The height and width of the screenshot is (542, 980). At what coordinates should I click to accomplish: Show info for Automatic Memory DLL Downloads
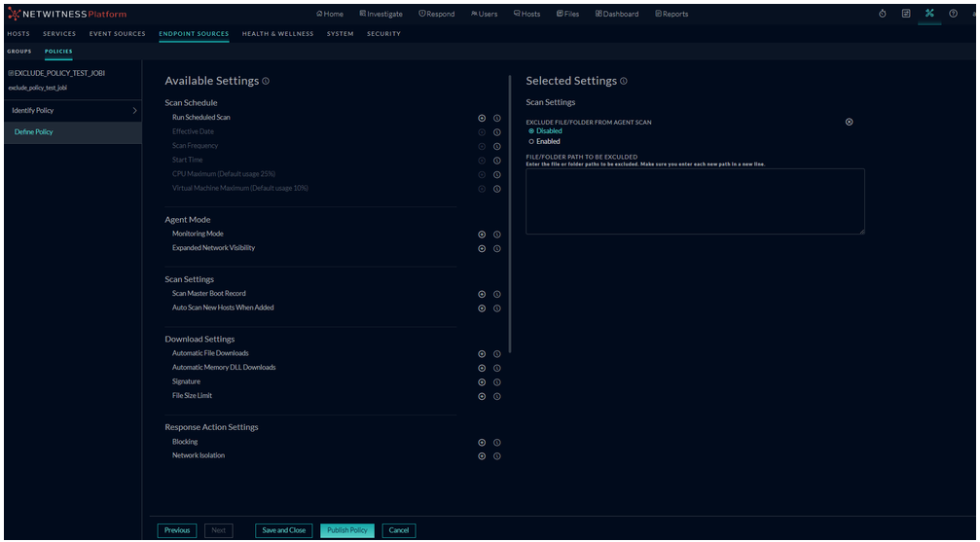click(497, 368)
